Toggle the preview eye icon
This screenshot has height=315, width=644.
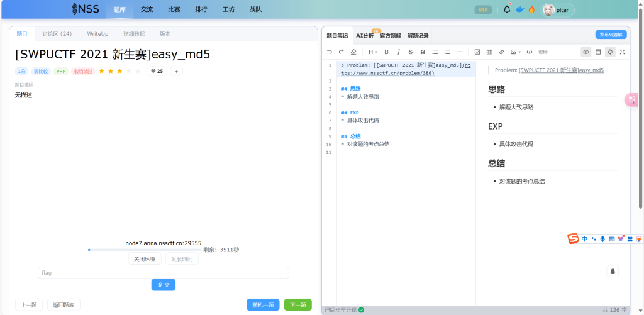pos(586,52)
